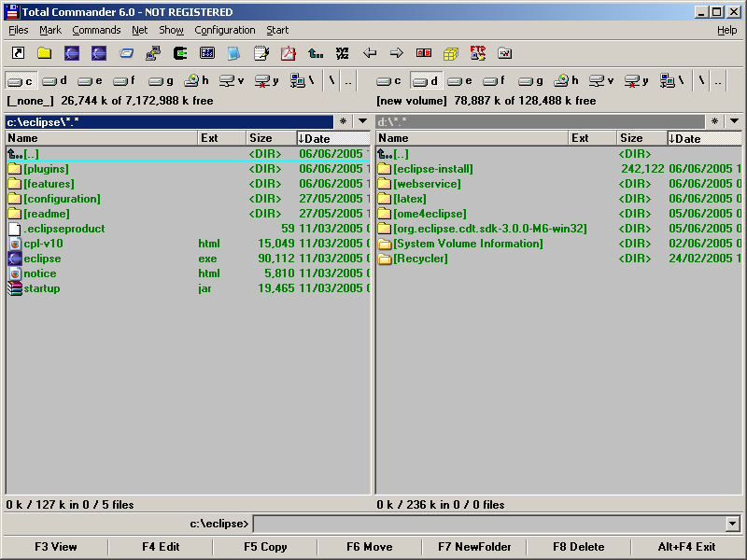This screenshot has height=560, width=747.
Task: Go to left panel root backslash button
Action: point(332,80)
